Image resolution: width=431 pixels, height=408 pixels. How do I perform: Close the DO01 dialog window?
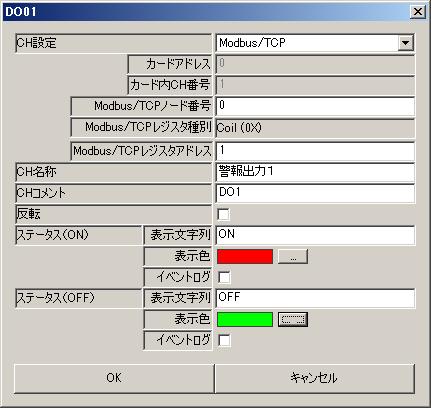(x=418, y=12)
